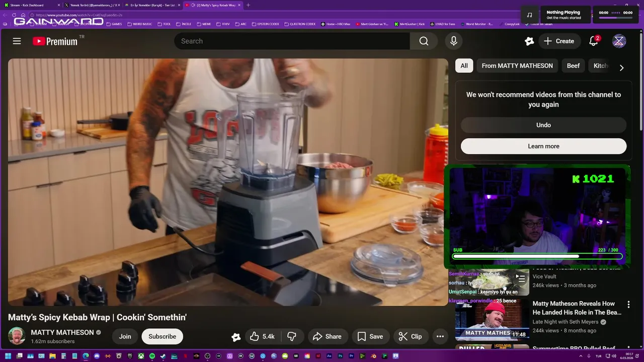
Task: Click the search magnifier button
Action: pos(424,41)
